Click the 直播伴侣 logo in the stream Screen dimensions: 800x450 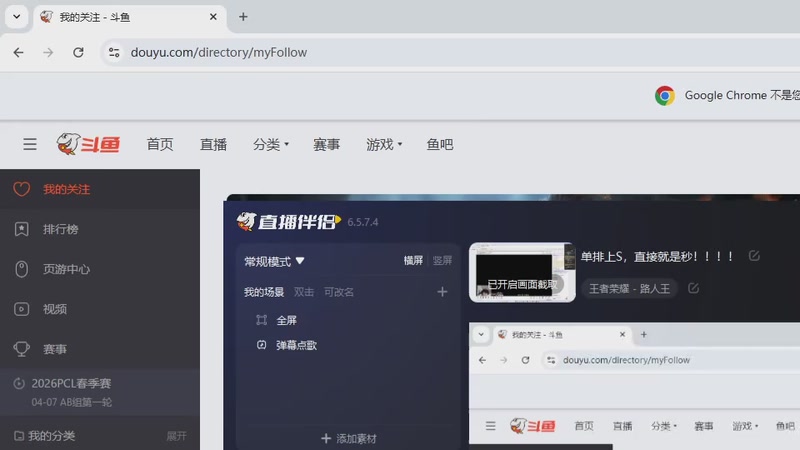[x=289, y=221]
